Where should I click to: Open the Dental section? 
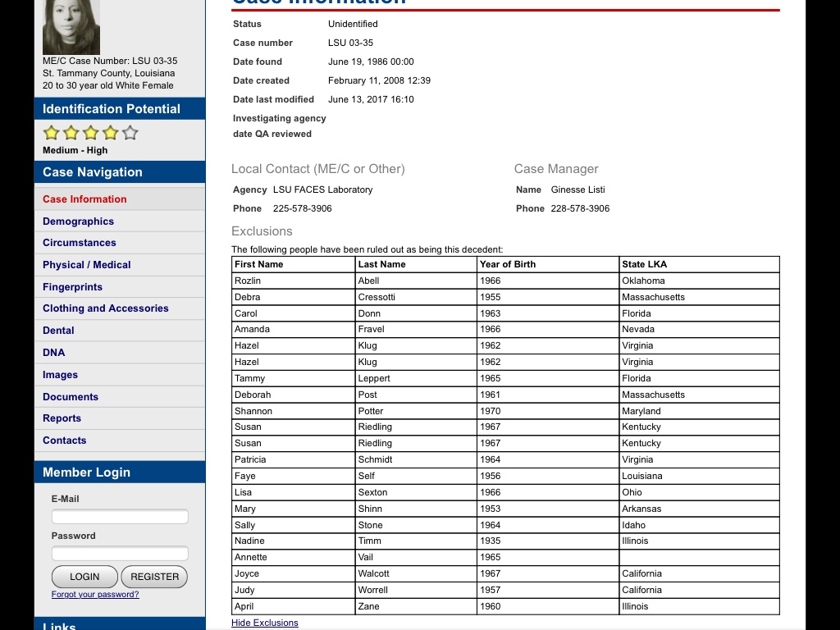tap(58, 331)
